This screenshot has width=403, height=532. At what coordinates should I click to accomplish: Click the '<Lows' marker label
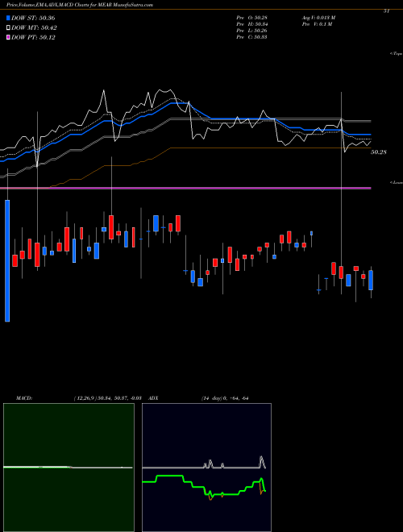[397, 182]
